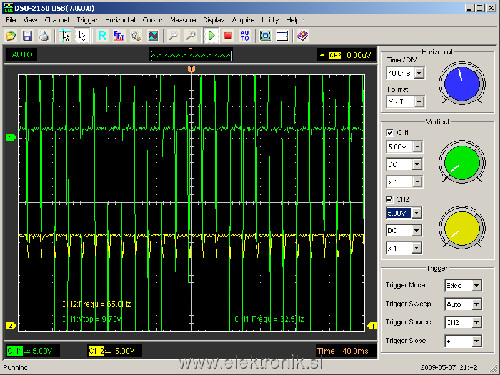Image resolution: width=500 pixels, height=375 pixels.
Task: Print the display with the printer icon
Action: (44, 36)
